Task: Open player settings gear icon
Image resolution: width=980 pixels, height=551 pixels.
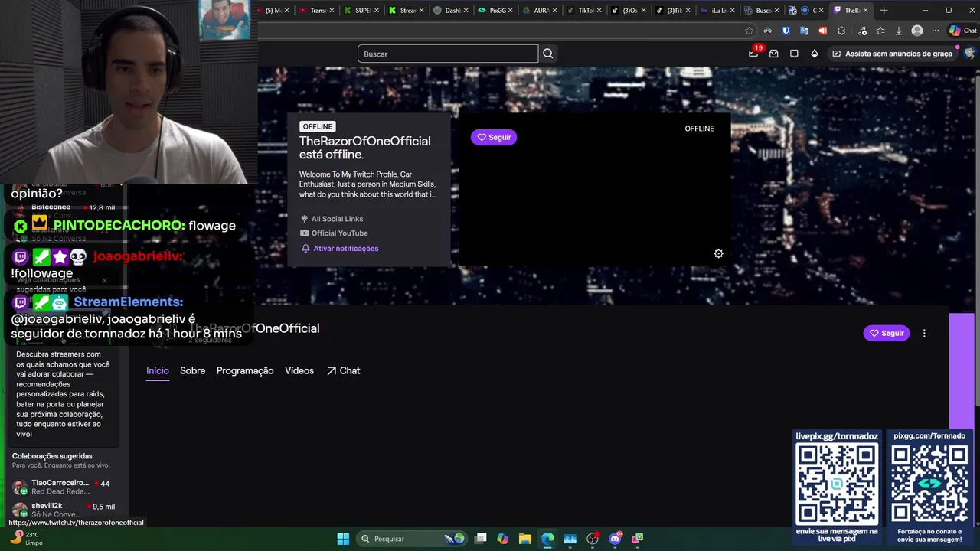Action: 718,253
